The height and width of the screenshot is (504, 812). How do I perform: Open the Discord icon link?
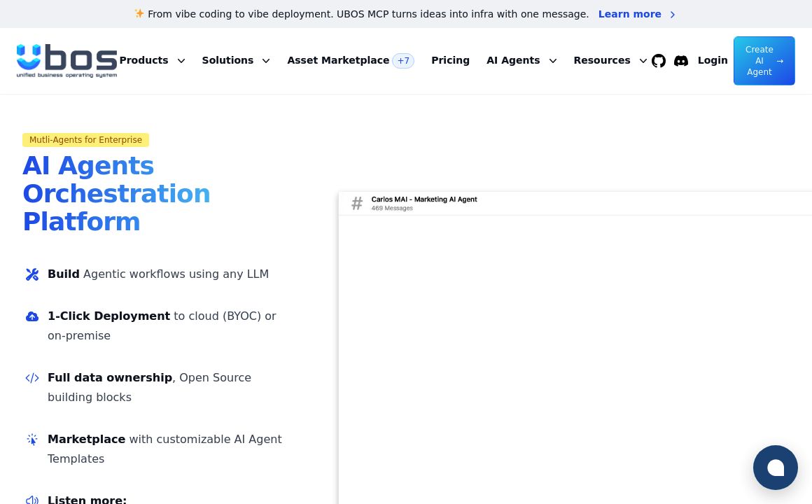(x=681, y=61)
